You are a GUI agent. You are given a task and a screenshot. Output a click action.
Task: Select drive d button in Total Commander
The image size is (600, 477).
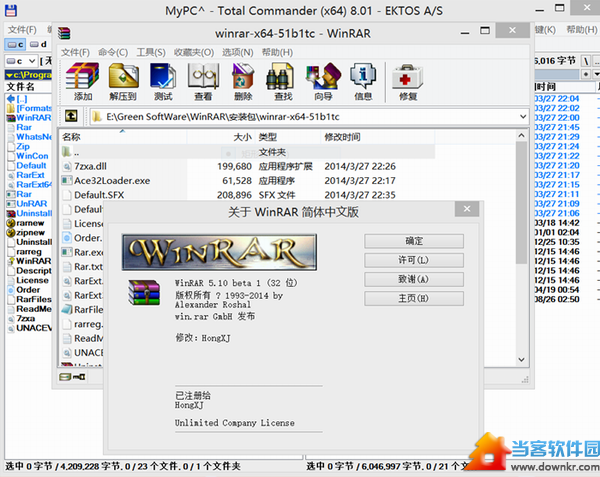(x=38, y=44)
